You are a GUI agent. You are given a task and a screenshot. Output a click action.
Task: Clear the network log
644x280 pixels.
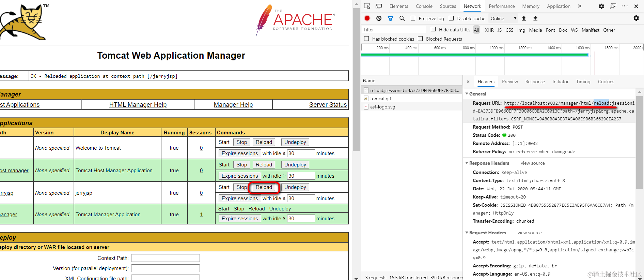coord(379,18)
